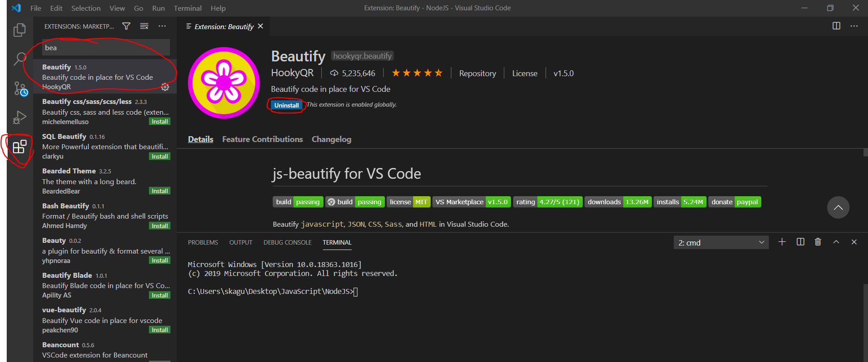Image resolution: width=868 pixels, height=362 pixels.
Task: Click the Beautify flower extension logo
Action: coord(224,83)
